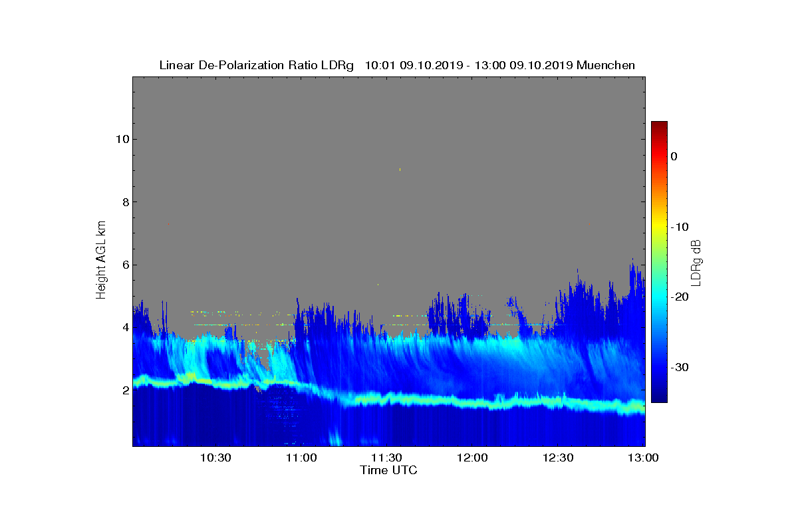Click the height tick label '8'

124,202
